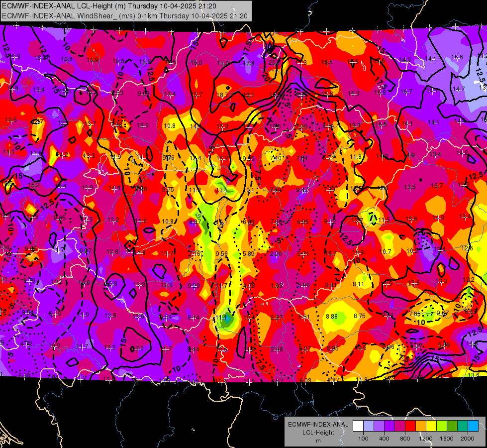Click the grid value 1.63
The width and height of the screenshot is (487, 448).
pyautogui.click(x=276, y=286)
